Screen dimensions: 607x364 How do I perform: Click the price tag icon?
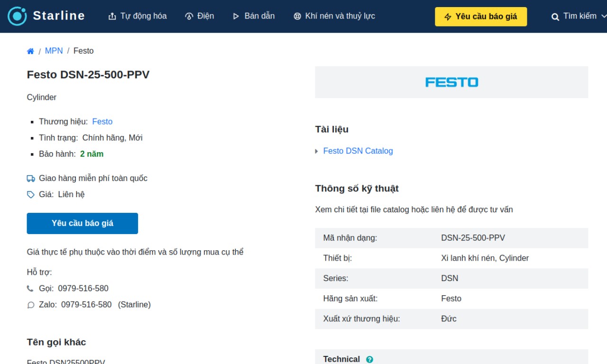tap(31, 195)
